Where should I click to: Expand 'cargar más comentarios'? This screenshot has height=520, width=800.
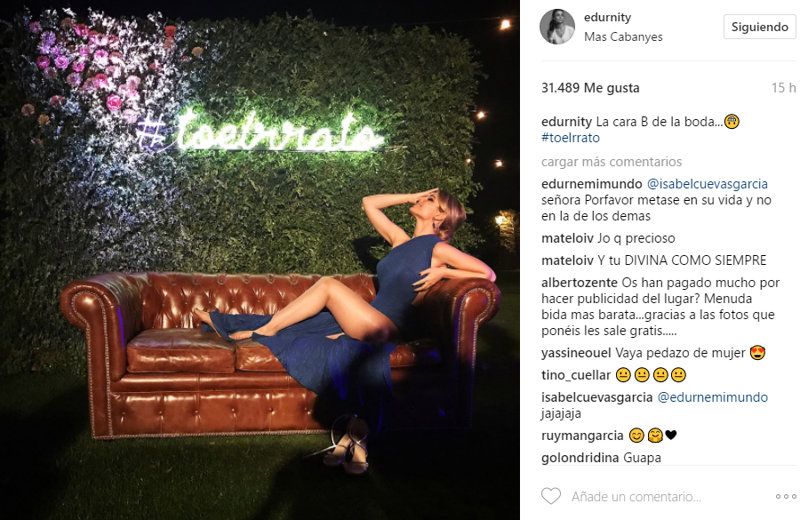[x=611, y=162]
